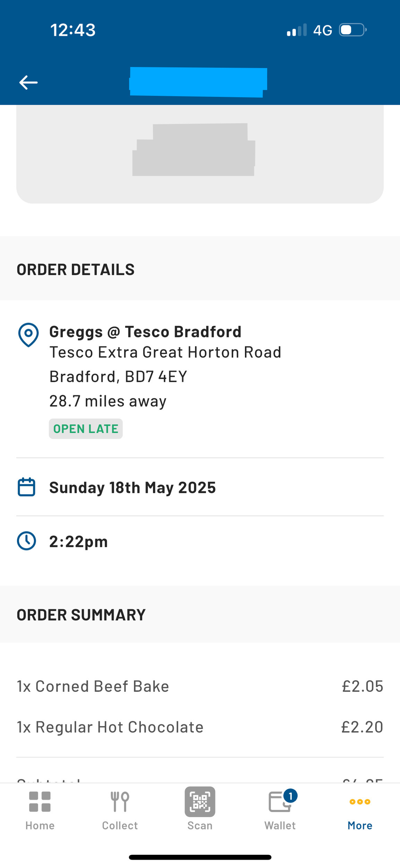The image size is (400, 868).
Task: Tap the back arrow in header
Action: coord(28,83)
